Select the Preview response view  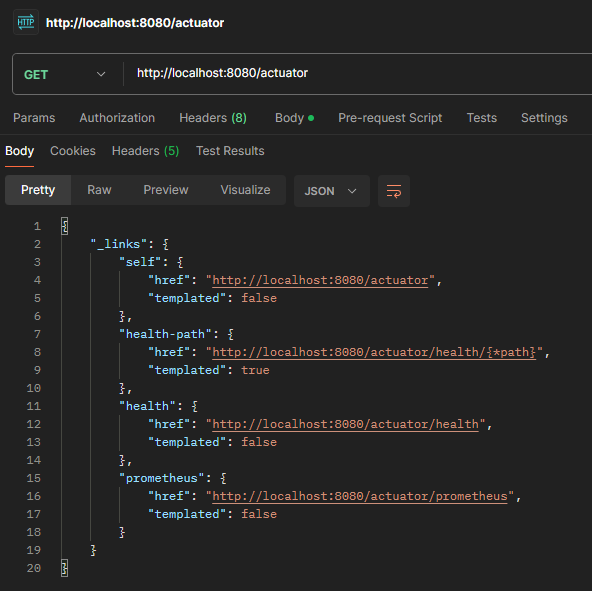tap(166, 190)
